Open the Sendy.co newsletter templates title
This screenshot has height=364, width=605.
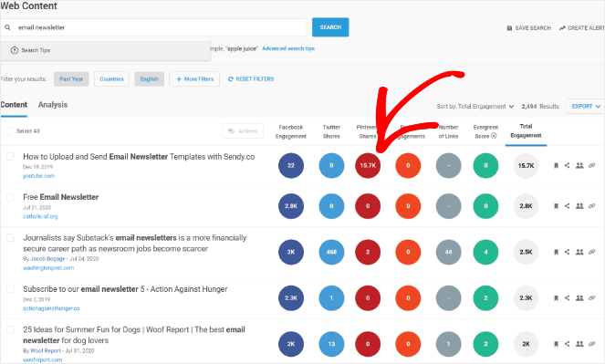point(139,157)
